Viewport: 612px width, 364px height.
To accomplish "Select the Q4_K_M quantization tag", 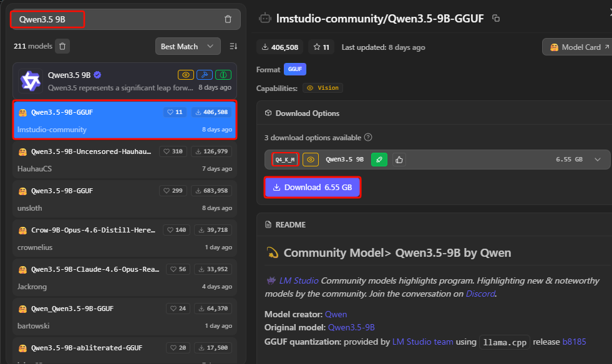I will [x=284, y=160].
